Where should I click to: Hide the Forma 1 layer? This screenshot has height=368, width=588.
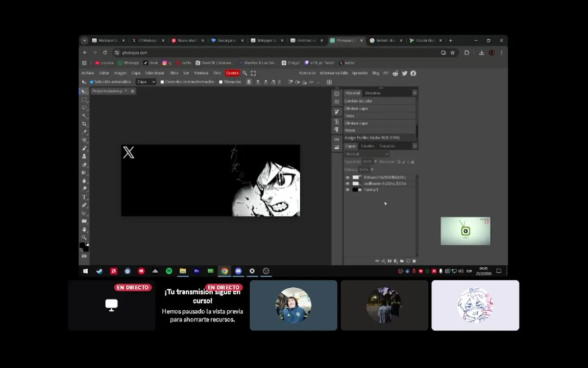(347, 190)
